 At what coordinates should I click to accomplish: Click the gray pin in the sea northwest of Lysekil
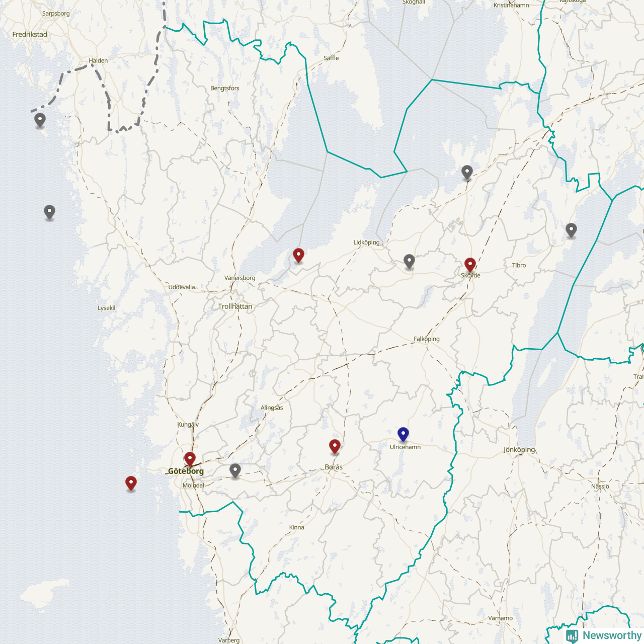[x=49, y=212]
